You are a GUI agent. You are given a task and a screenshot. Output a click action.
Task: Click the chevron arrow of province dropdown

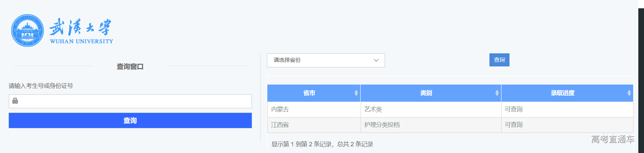coord(376,60)
